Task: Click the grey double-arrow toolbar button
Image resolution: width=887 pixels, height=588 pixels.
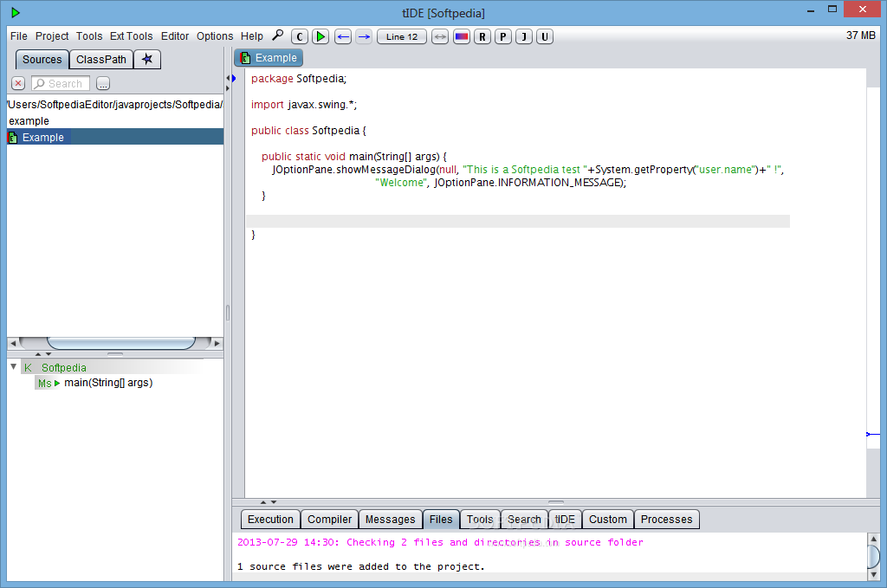Action: pyautogui.click(x=440, y=36)
